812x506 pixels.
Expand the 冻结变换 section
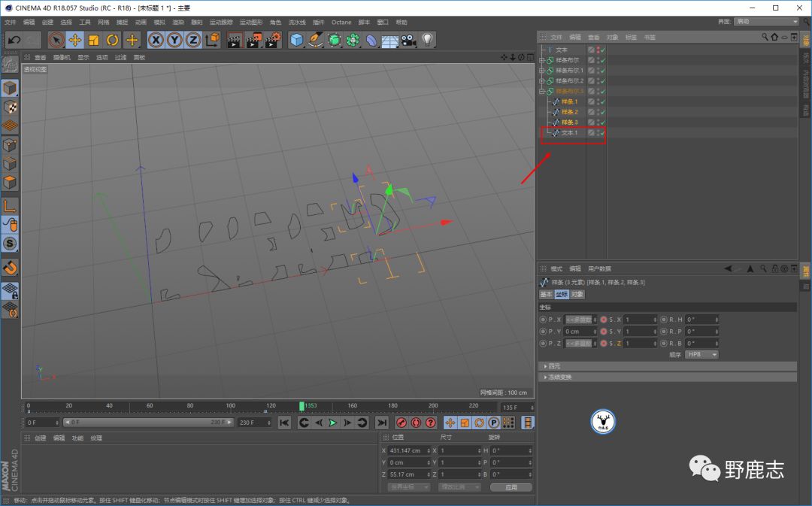(x=559, y=377)
